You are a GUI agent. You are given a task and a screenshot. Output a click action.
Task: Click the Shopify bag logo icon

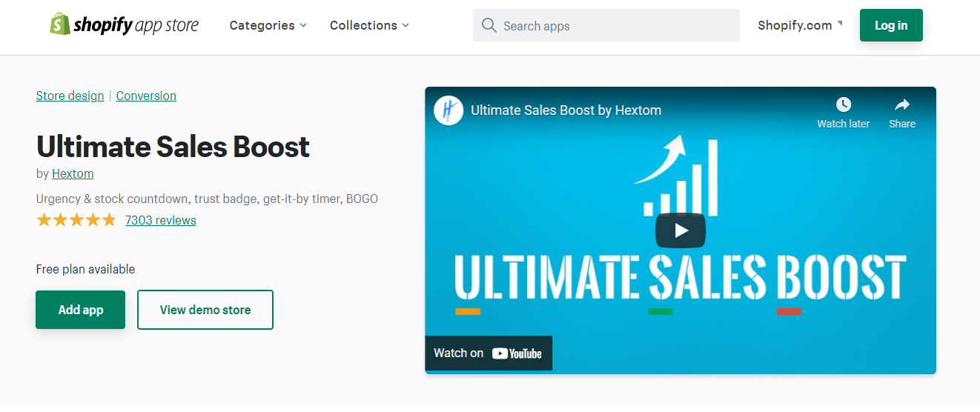[x=60, y=24]
